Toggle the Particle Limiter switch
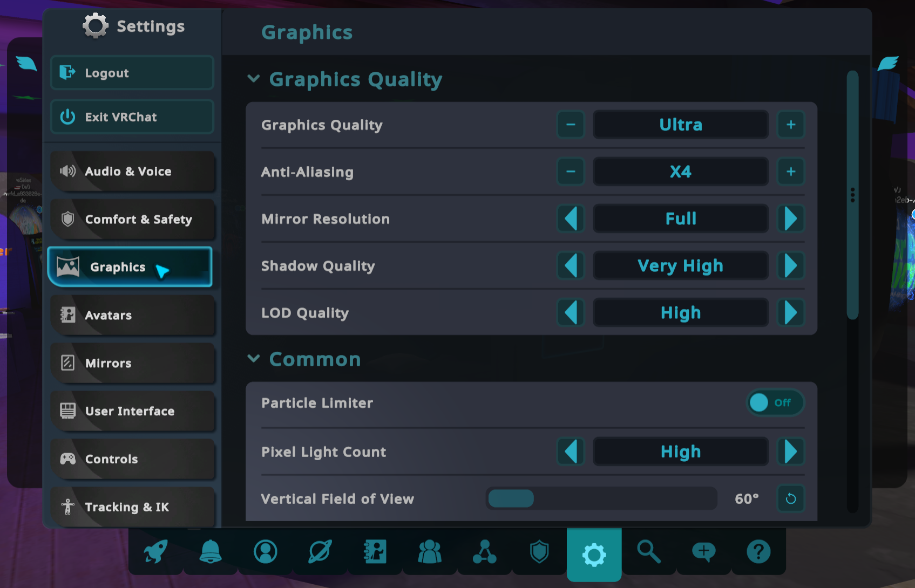The image size is (915, 588). point(775,402)
